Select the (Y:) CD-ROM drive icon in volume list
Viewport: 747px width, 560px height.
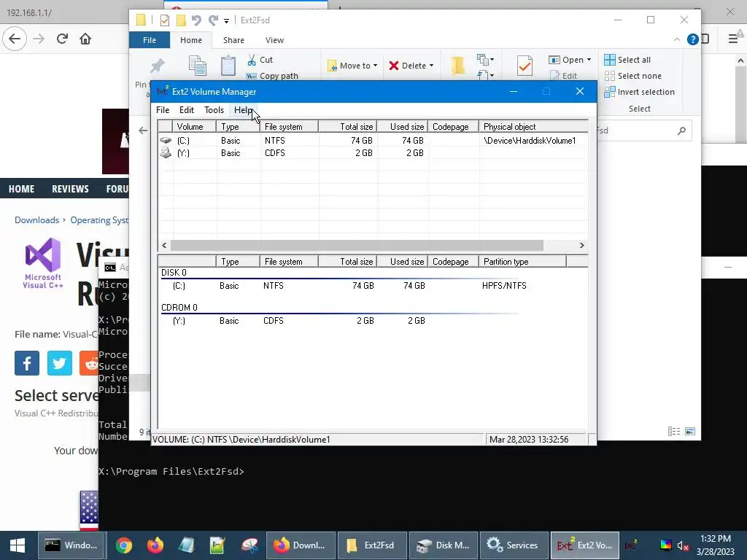[166, 152]
